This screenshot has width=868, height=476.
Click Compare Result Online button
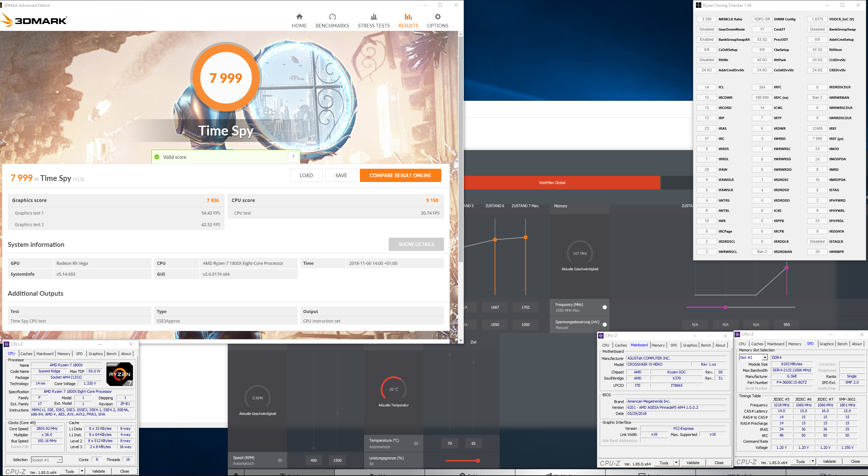[400, 176]
